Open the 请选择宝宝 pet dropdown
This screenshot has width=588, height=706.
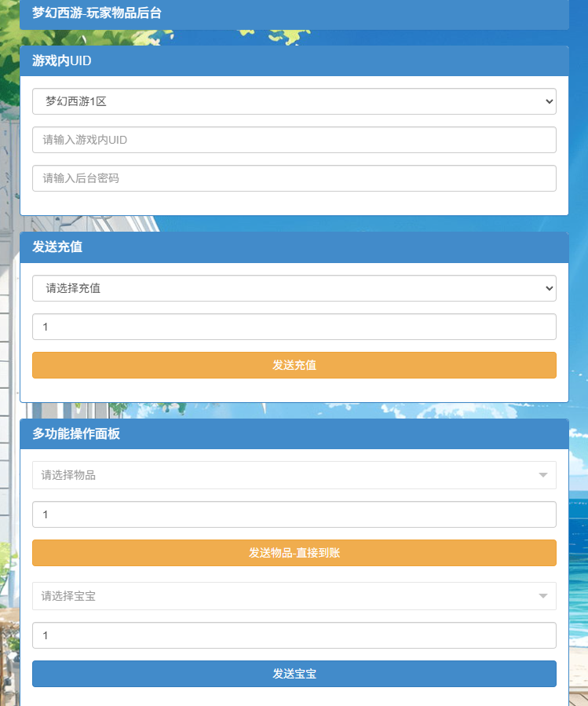[283, 596]
